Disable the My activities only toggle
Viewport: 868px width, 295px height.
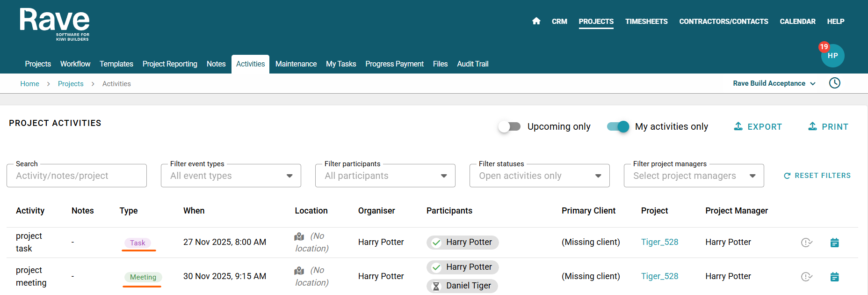click(x=618, y=126)
